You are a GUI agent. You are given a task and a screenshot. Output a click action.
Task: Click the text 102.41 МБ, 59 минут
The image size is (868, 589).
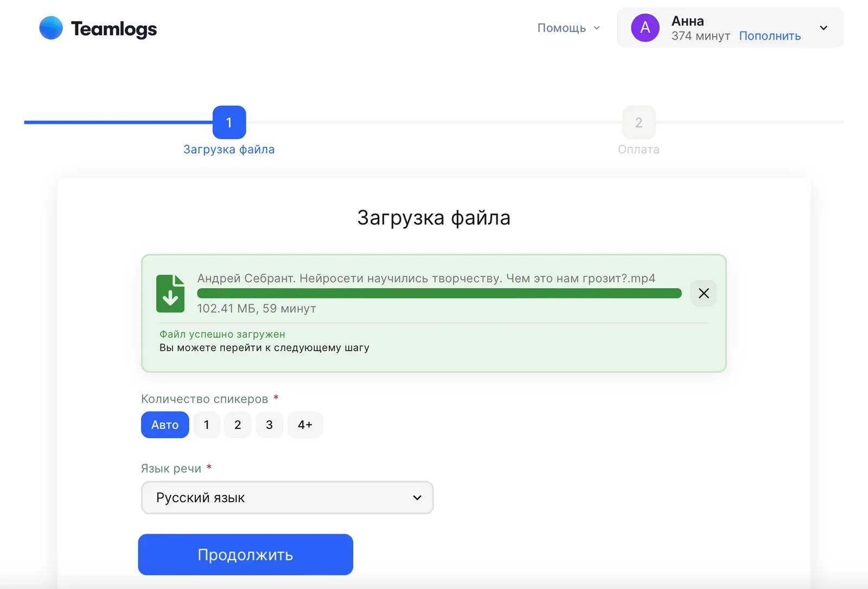(257, 308)
